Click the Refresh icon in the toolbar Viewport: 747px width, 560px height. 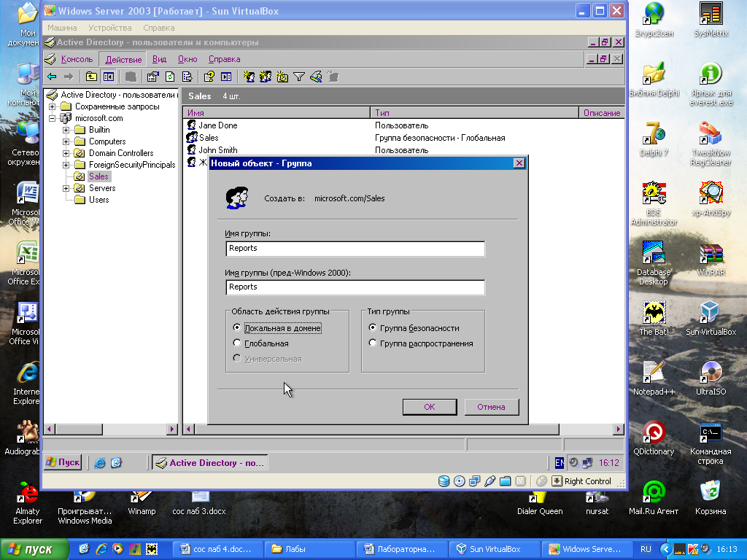coord(170,77)
